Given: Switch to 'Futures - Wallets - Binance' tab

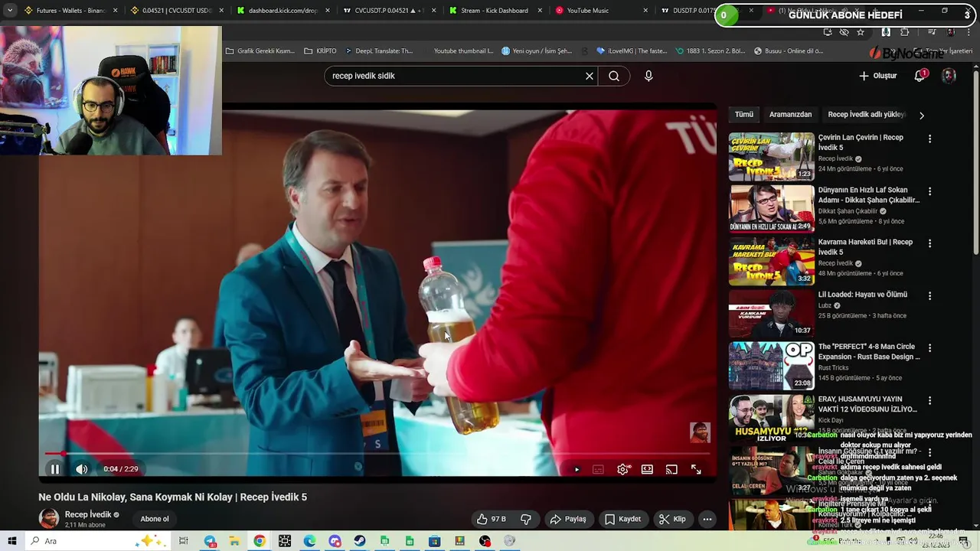Looking at the screenshot, I should [71, 11].
